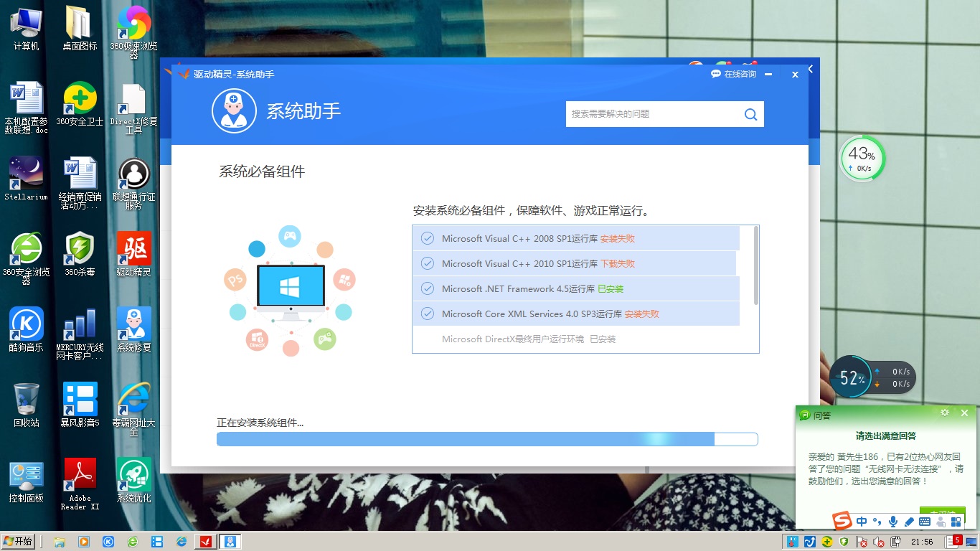Screen dimensions: 980x551
Task: Click the 系统助手 taskbar button
Action: [x=231, y=542]
